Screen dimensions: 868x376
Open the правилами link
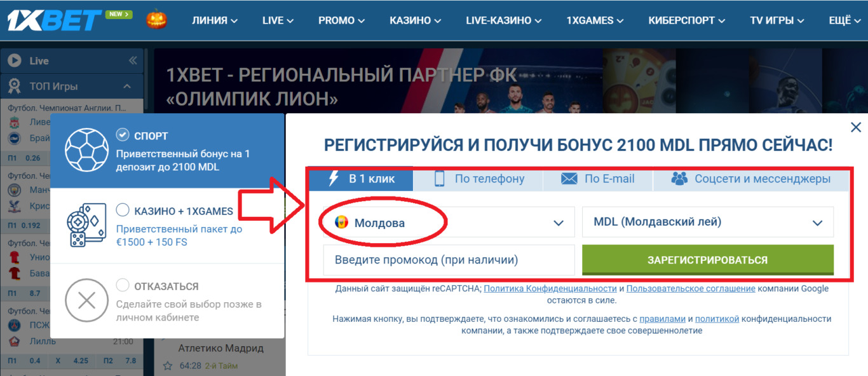tap(663, 319)
